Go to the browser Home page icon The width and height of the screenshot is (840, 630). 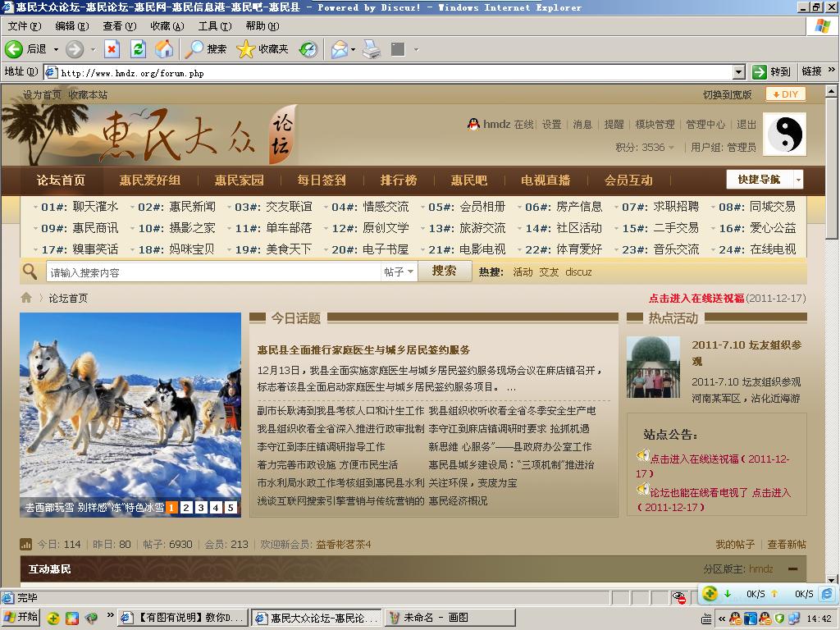(x=164, y=49)
